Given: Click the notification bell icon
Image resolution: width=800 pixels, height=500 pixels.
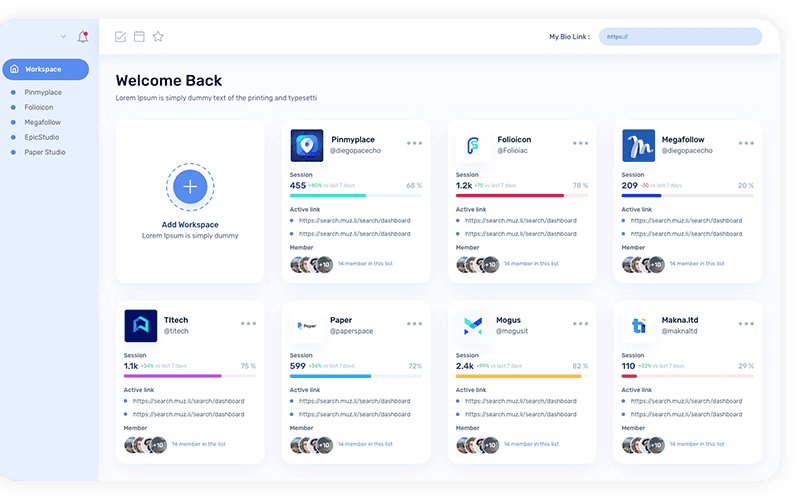Looking at the screenshot, I should pos(83,37).
